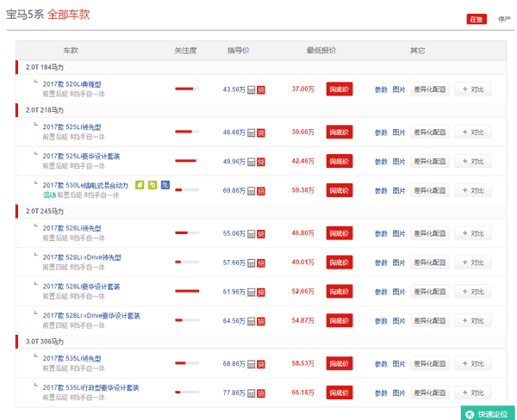This screenshot has height=420, width=517.
Task: Click the 2.0T 245马力 group header
Action: tap(261, 211)
